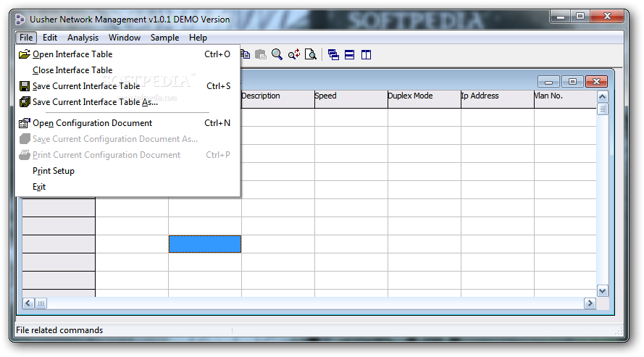Click the icon beside Open Configuration Document
644x357 pixels.
click(25, 123)
